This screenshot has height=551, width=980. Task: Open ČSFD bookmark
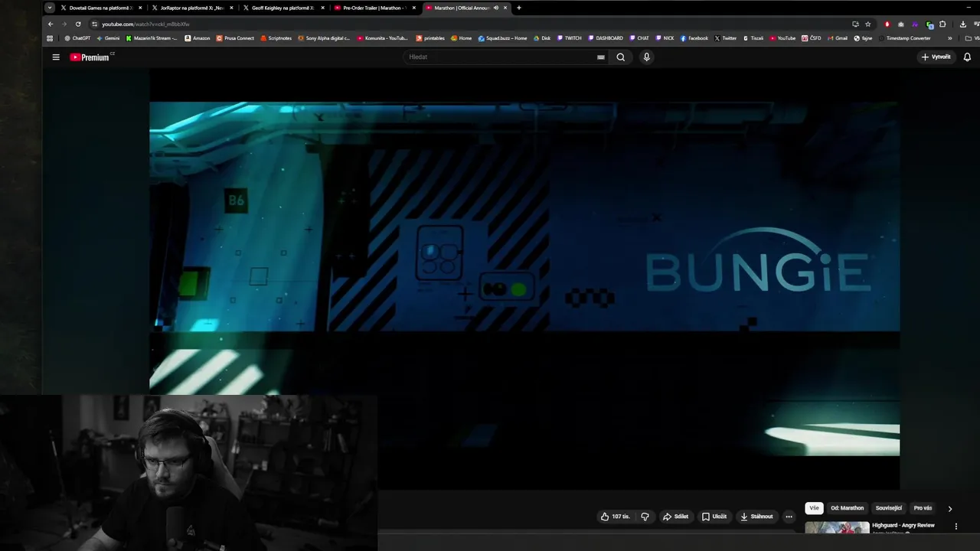pos(812,38)
